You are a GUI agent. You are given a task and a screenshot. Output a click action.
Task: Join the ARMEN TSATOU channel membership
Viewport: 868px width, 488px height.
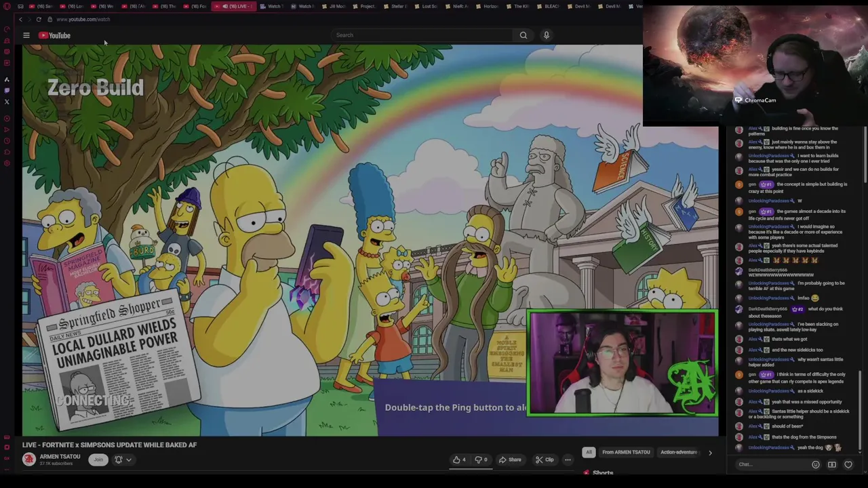click(x=98, y=460)
